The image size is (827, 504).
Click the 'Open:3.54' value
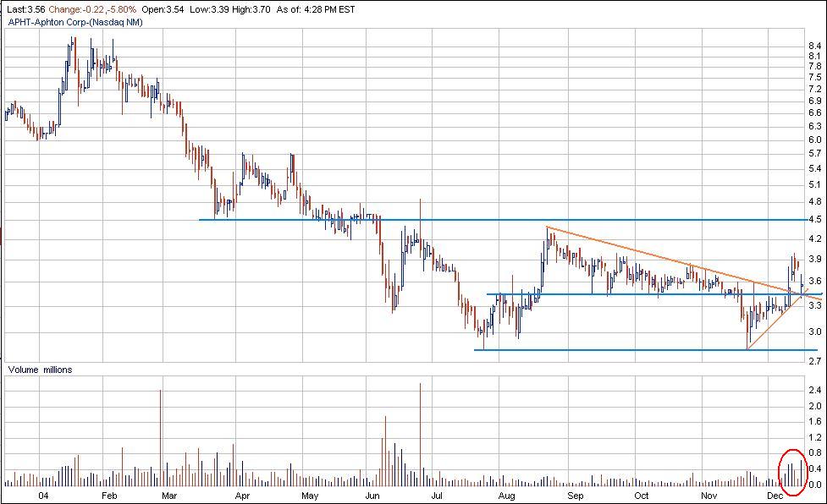click(x=163, y=9)
